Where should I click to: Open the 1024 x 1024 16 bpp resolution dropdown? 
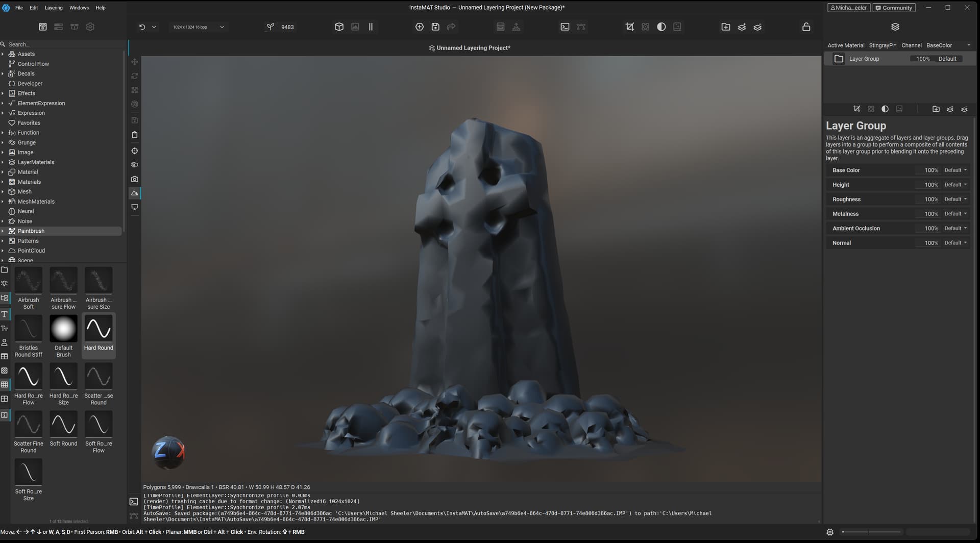click(198, 27)
